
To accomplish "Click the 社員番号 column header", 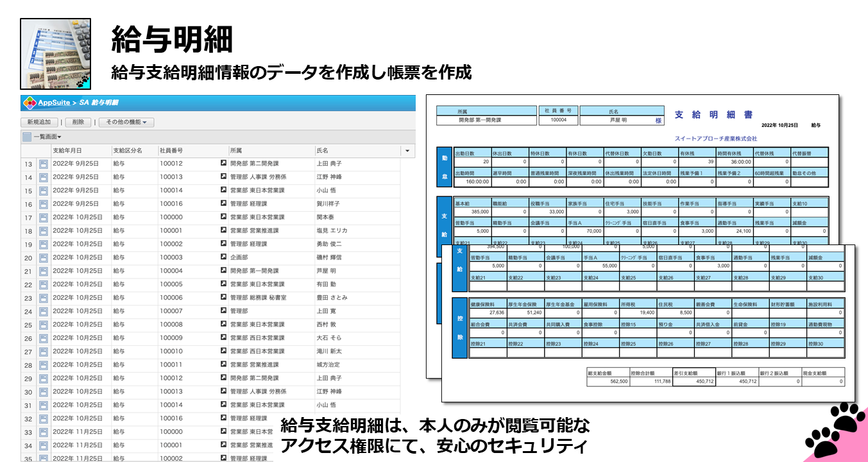I will (x=171, y=151).
